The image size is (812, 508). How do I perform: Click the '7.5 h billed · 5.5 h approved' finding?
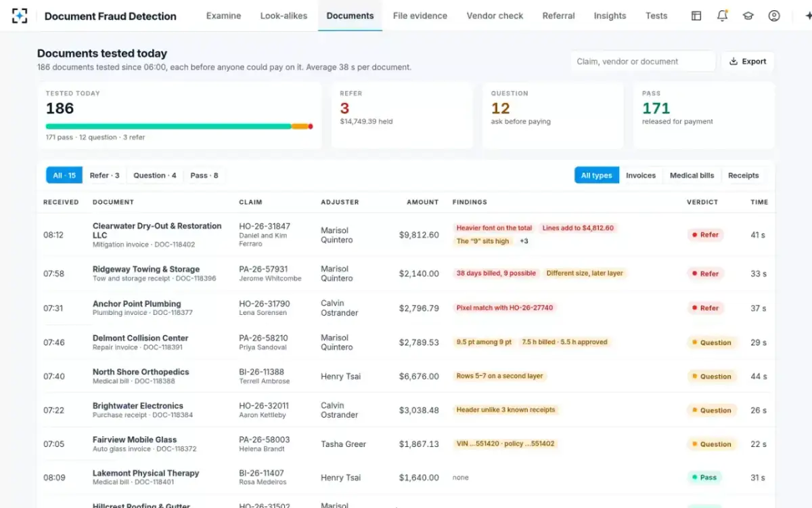coord(565,342)
